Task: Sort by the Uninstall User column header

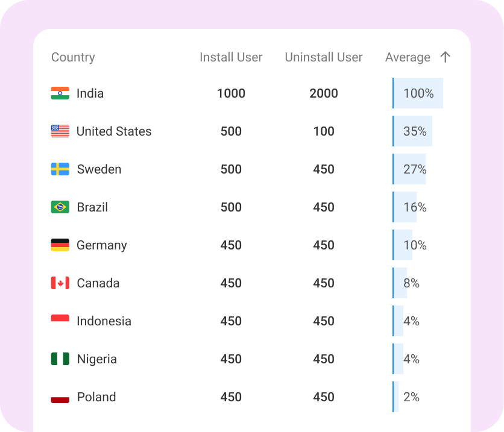Action: tap(323, 57)
